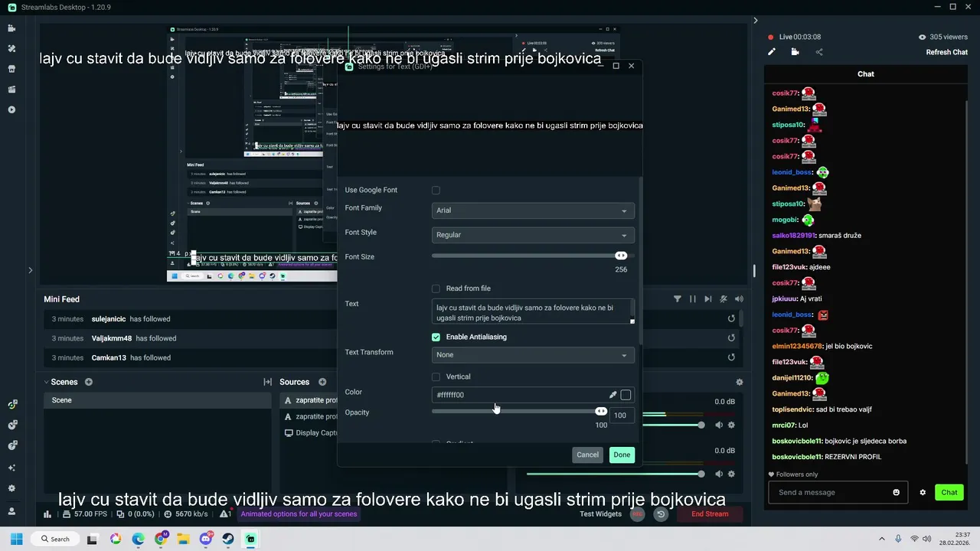
Task: Open the chat settings gear
Action: [x=923, y=492]
